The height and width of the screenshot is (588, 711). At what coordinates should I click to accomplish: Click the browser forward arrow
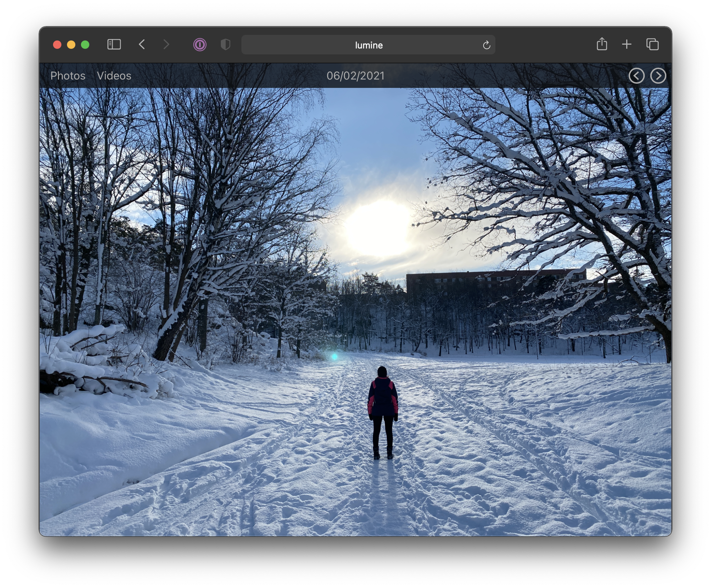(166, 45)
